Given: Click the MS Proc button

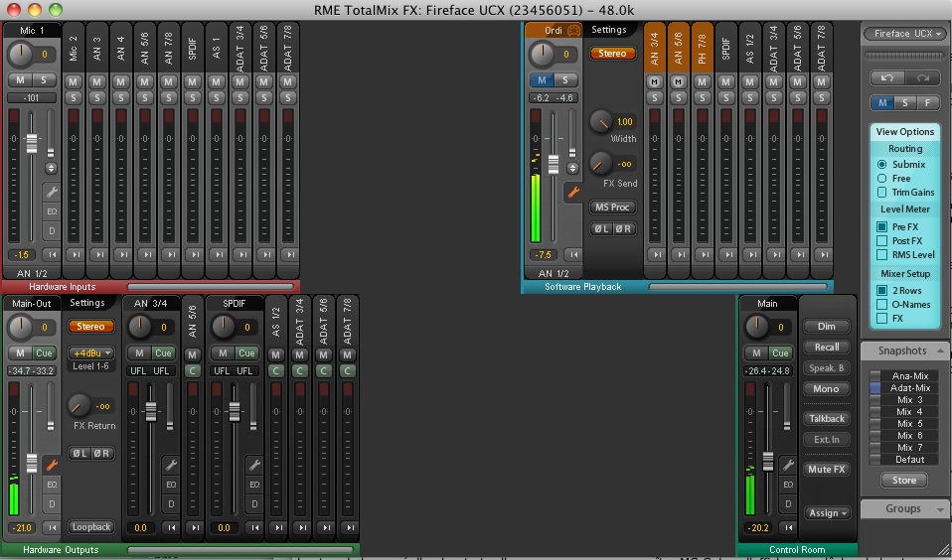Looking at the screenshot, I should click(x=613, y=208).
